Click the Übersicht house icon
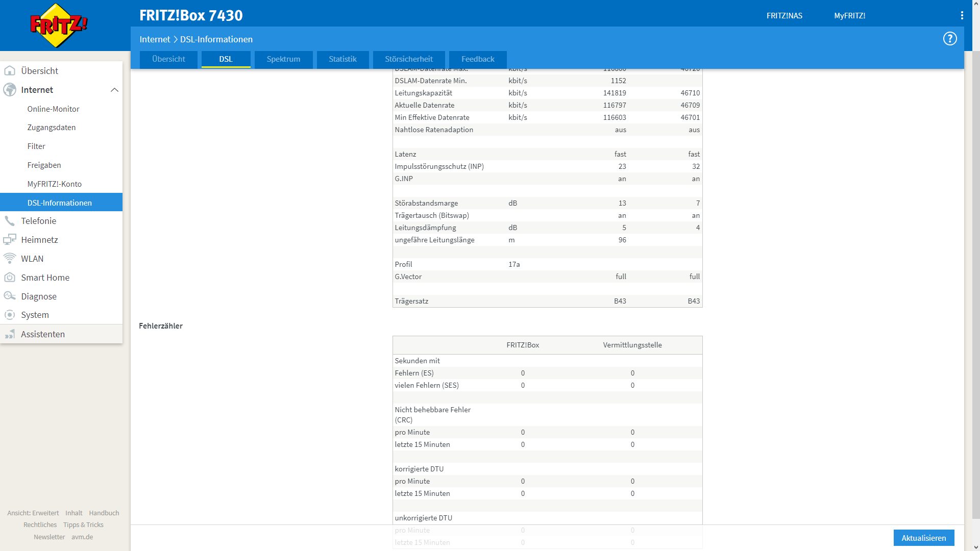This screenshot has width=980, height=551. (10, 71)
